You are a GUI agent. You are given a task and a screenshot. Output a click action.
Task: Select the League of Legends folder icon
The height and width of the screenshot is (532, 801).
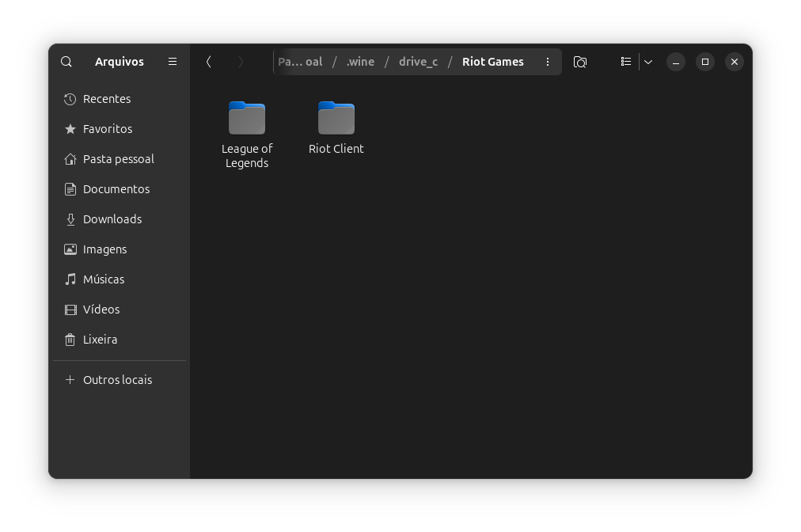point(247,118)
